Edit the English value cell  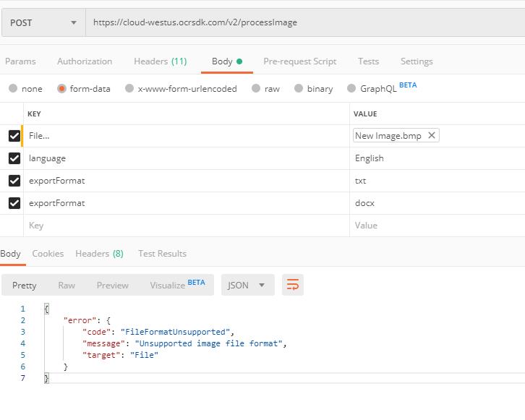(437, 158)
